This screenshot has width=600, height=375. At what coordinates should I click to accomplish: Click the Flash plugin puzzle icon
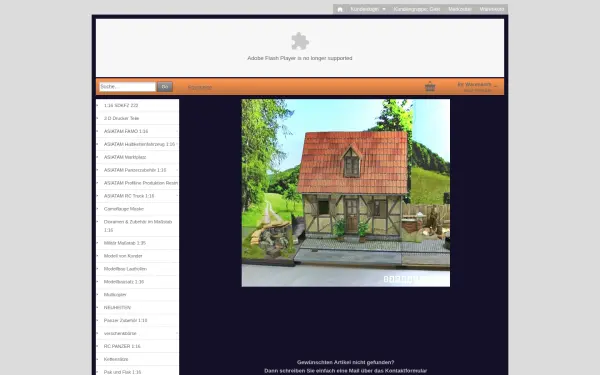point(300,41)
